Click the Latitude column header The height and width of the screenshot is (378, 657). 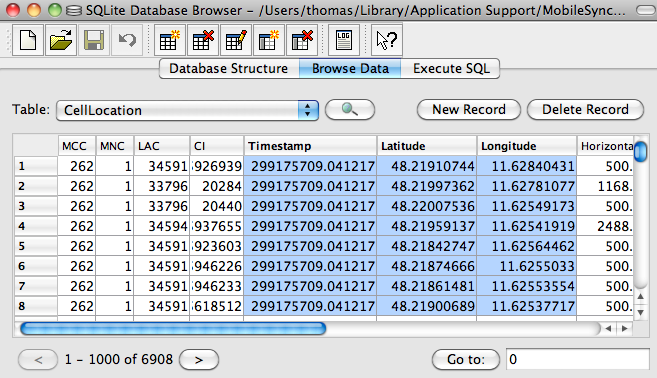coord(427,146)
